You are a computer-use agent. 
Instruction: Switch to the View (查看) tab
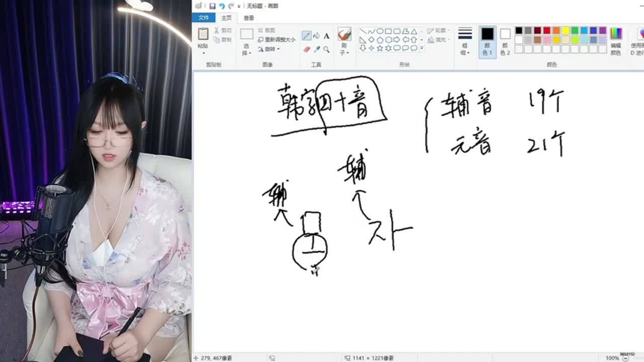tap(249, 18)
